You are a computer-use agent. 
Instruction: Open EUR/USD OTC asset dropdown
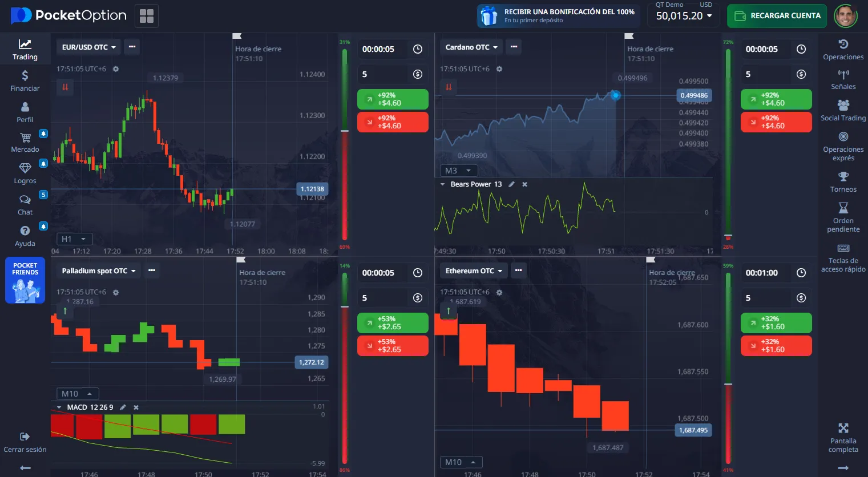pyautogui.click(x=88, y=47)
